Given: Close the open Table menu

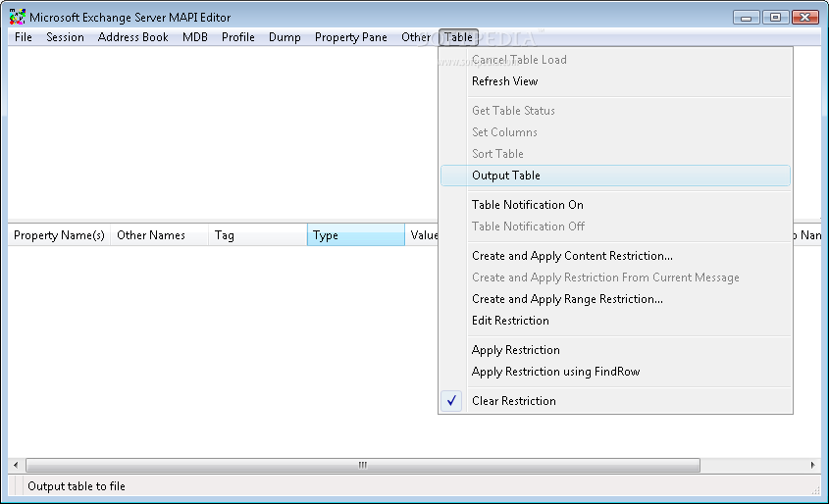Looking at the screenshot, I should tap(458, 37).
